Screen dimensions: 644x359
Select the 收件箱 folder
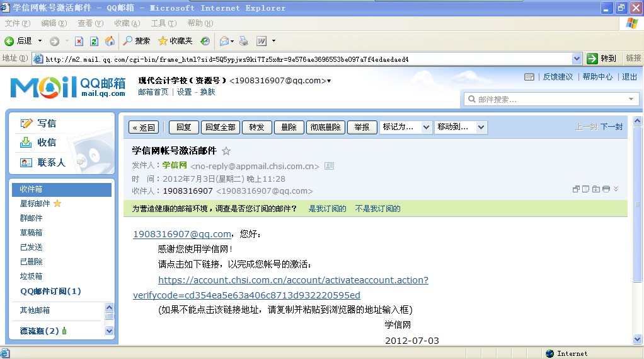(62, 189)
